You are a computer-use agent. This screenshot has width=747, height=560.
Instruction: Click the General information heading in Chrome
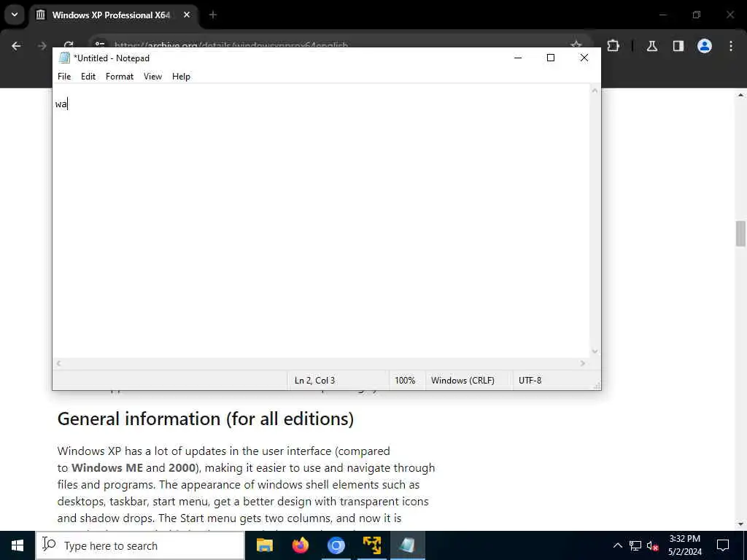205,419
